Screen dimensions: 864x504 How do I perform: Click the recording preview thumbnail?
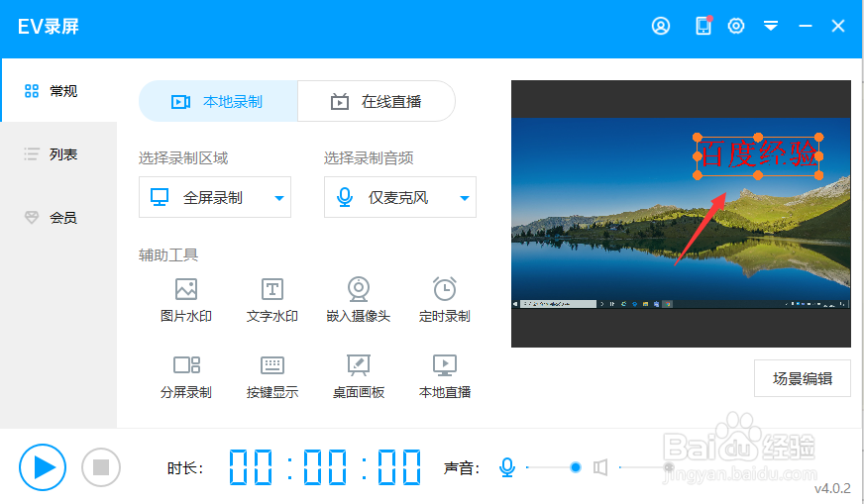[681, 214]
